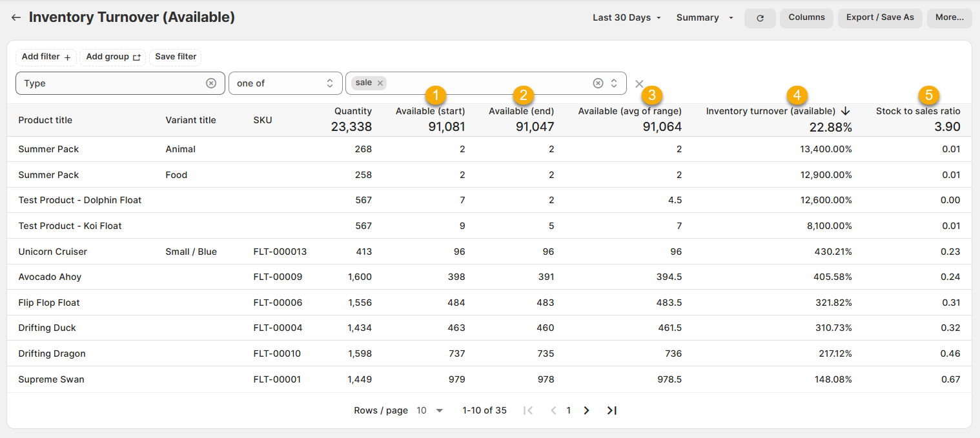Click the Save filter button

(x=176, y=57)
